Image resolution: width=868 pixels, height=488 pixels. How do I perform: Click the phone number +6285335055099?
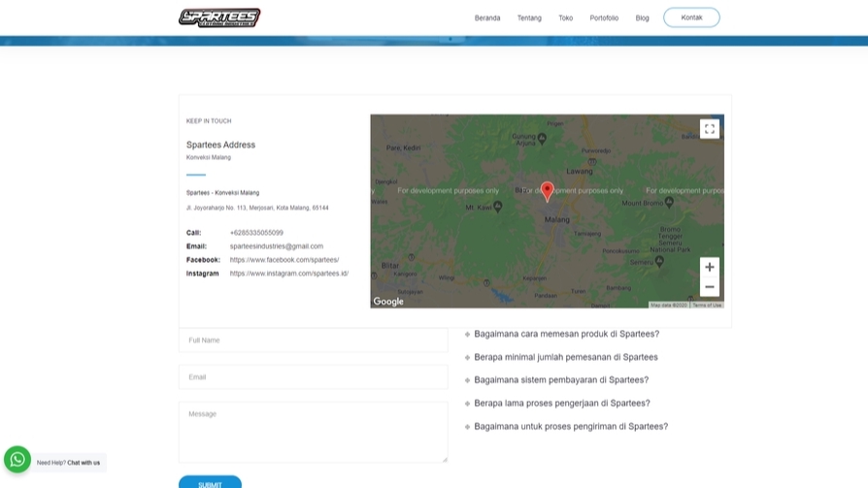[256, 233]
